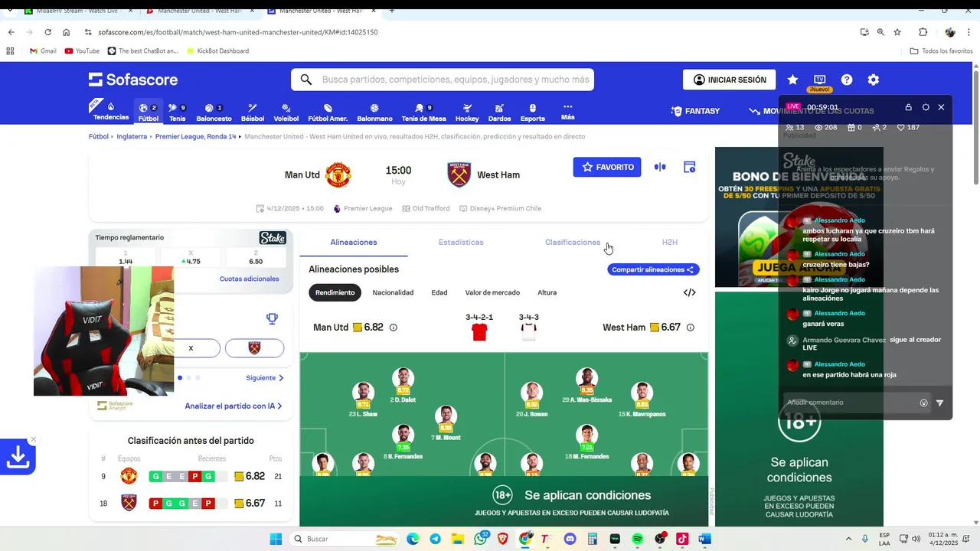Image resolution: width=980 pixels, height=551 pixels.
Task: Select the Nacionalidad filter
Action: [393, 292]
